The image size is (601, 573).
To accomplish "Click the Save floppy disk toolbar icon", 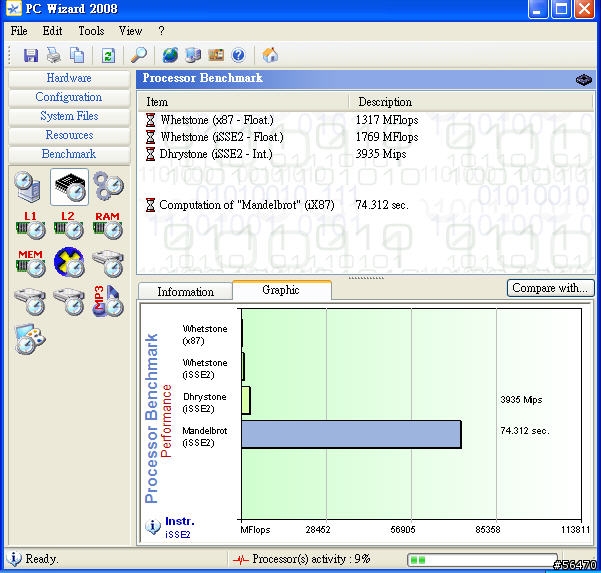I will click(31, 55).
